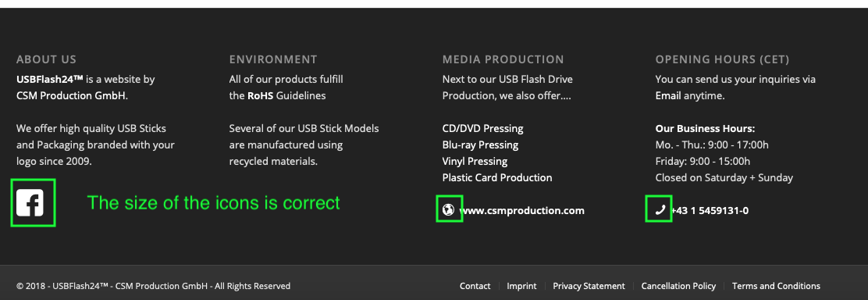Open Cancellation Policy link
The height and width of the screenshot is (300, 868).
[x=678, y=286]
